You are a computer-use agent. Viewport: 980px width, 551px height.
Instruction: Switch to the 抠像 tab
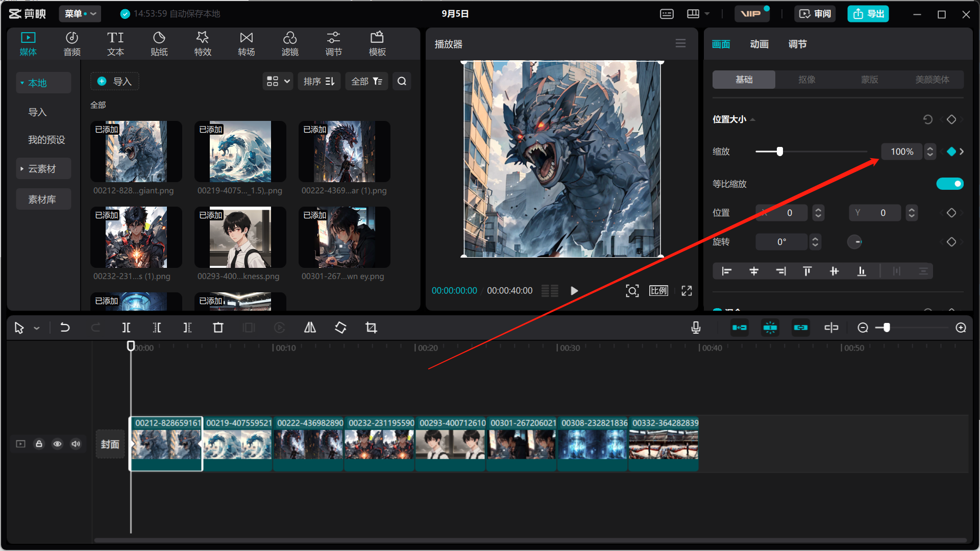coord(806,80)
